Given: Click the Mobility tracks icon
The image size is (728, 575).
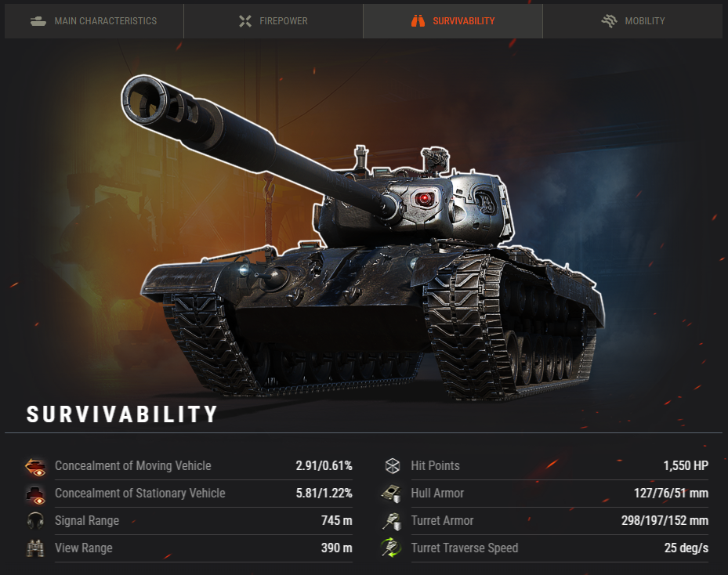Looking at the screenshot, I should click(x=609, y=21).
